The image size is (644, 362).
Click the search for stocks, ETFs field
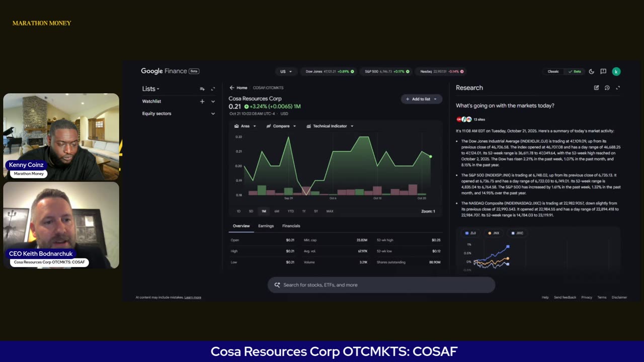(x=381, y=285)
